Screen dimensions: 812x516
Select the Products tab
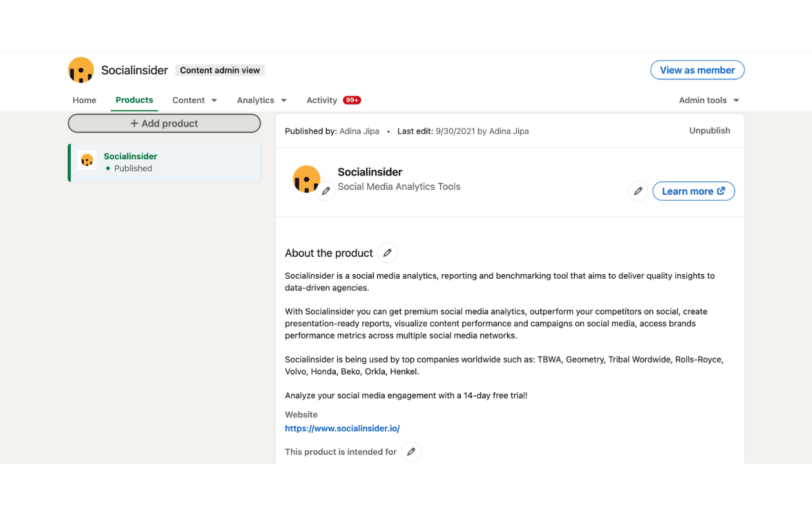tap(134, 100)
